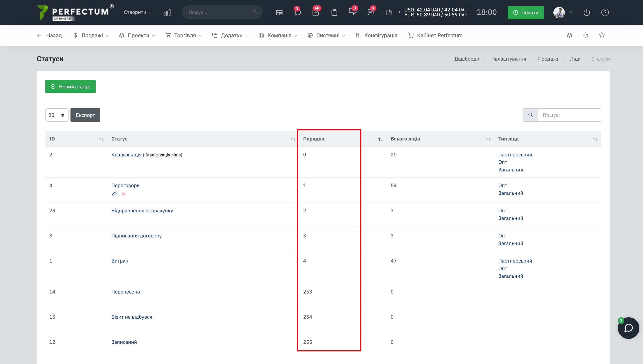Click the power logout icon
This screenshot has width=643, height=364.
click(586, 12)
